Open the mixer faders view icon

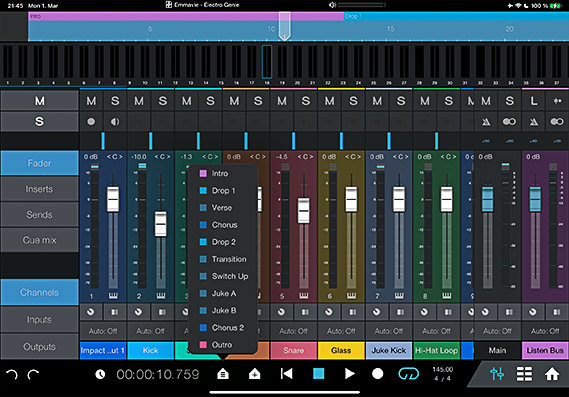497,373
